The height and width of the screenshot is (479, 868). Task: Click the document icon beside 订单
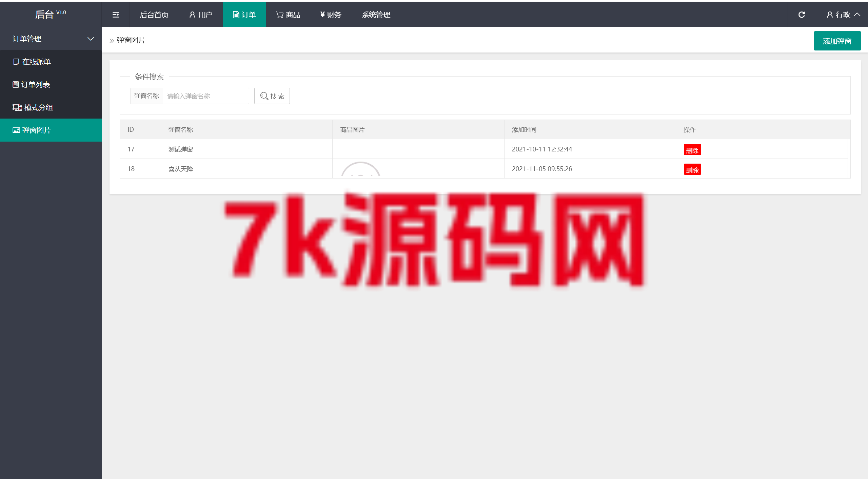[236, 15]
